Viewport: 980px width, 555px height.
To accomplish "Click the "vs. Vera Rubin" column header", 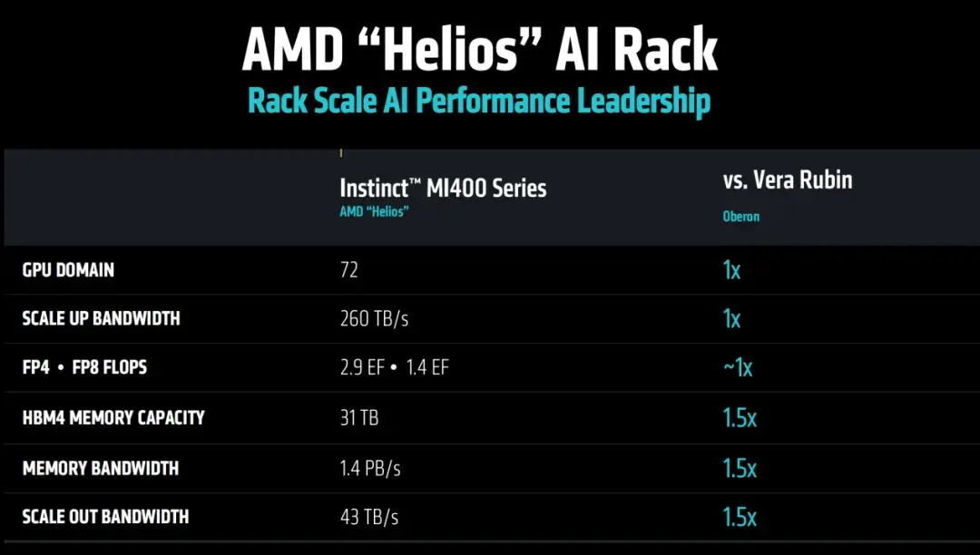I will tap(788, 180).
